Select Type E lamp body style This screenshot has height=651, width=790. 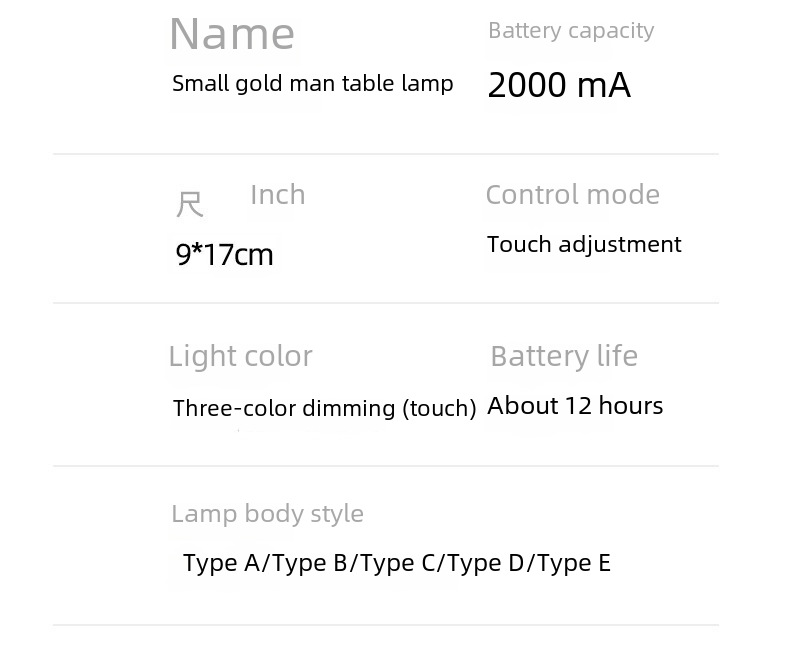point(574,563)
